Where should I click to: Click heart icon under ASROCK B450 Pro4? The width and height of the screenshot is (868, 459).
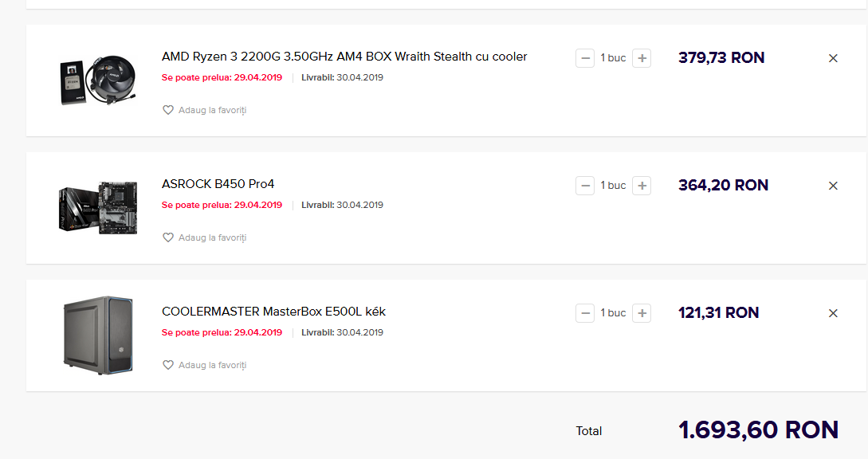[167, 237]
